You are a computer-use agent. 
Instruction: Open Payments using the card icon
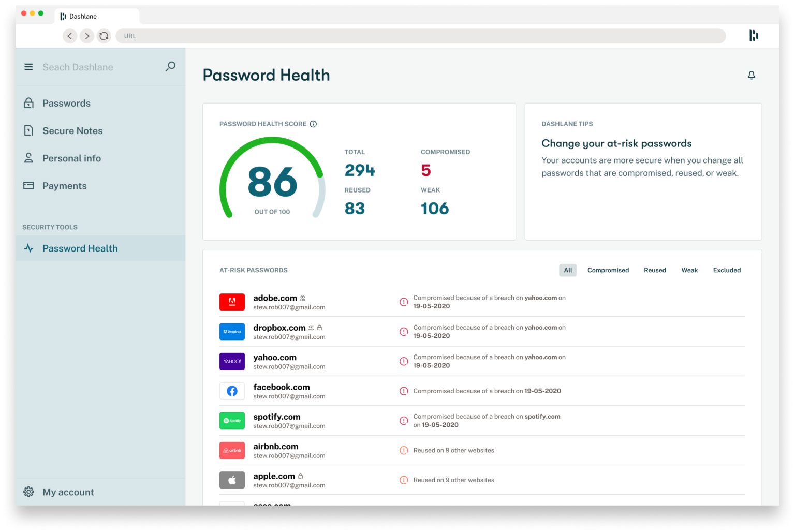pos(28,185)
